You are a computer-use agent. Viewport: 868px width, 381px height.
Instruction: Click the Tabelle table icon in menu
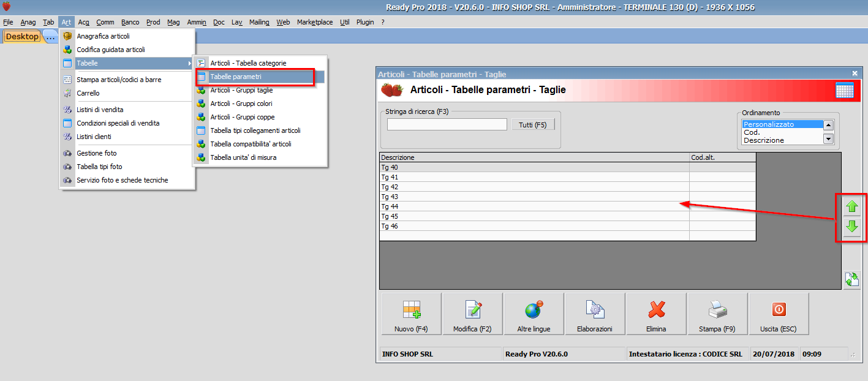coord(67,63)
